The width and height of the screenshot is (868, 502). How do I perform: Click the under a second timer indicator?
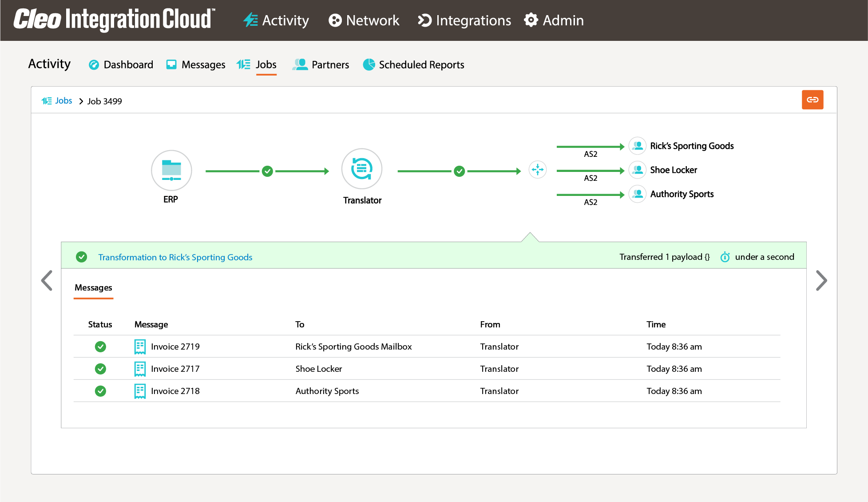[725, 257]
